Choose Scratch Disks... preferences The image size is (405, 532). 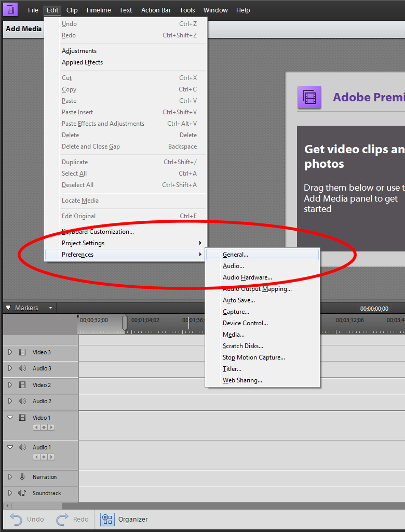click(263, 345)
